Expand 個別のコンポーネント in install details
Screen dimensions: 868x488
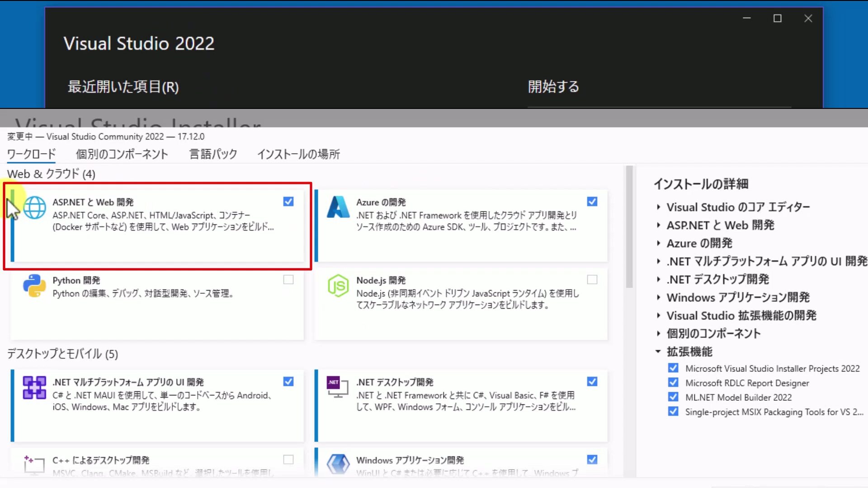coord(658,333)
